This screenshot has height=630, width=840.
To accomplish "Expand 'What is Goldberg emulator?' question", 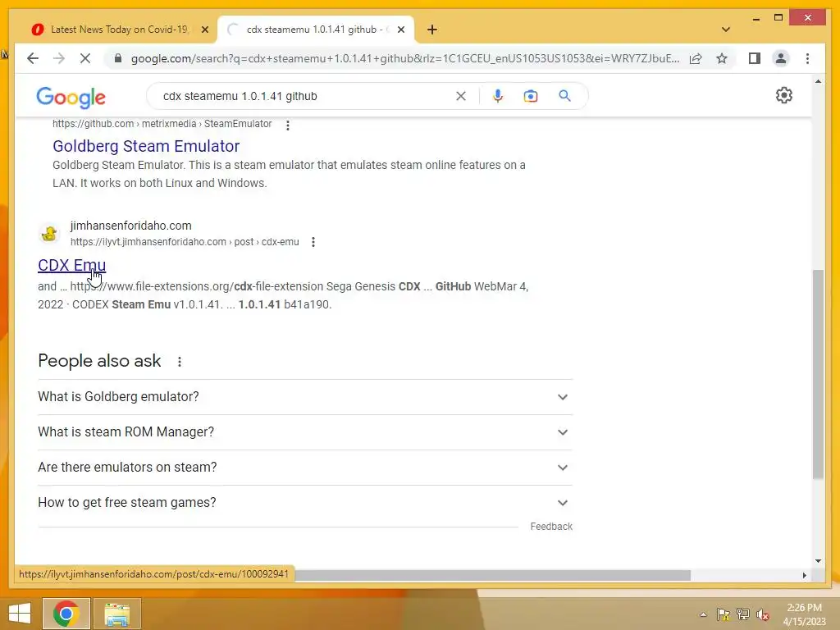I will pos(305,397).
